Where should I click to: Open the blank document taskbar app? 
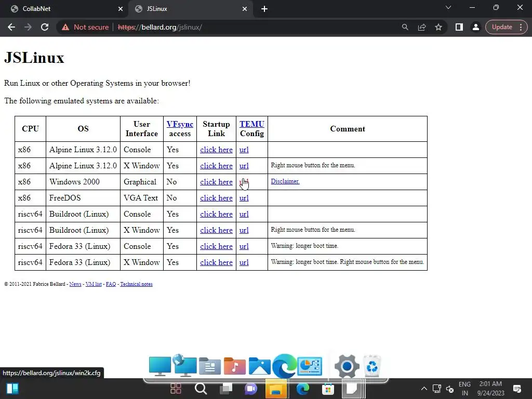(352, 389)
